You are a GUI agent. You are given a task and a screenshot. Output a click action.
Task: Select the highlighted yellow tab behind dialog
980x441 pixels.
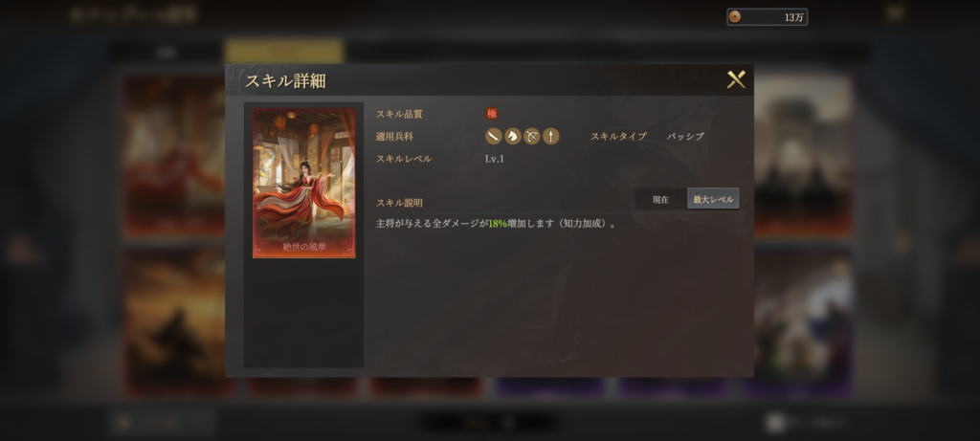click(x=284, y=51)
